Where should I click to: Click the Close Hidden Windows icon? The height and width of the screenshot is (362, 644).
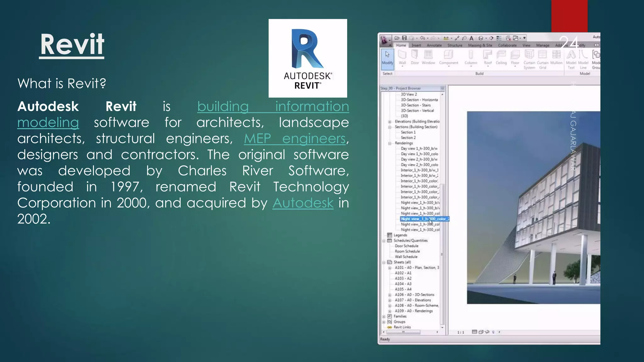508,38
